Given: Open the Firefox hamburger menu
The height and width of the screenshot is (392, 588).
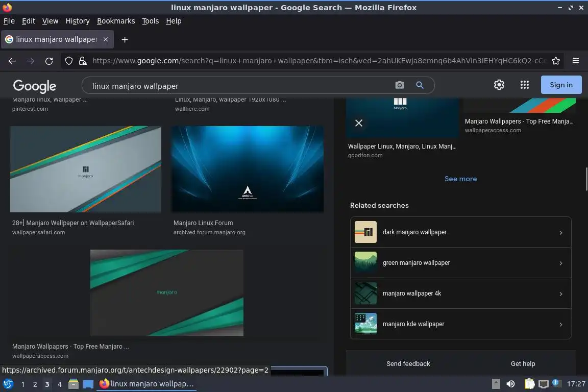Looking at the screenshot, I should 576,61.
